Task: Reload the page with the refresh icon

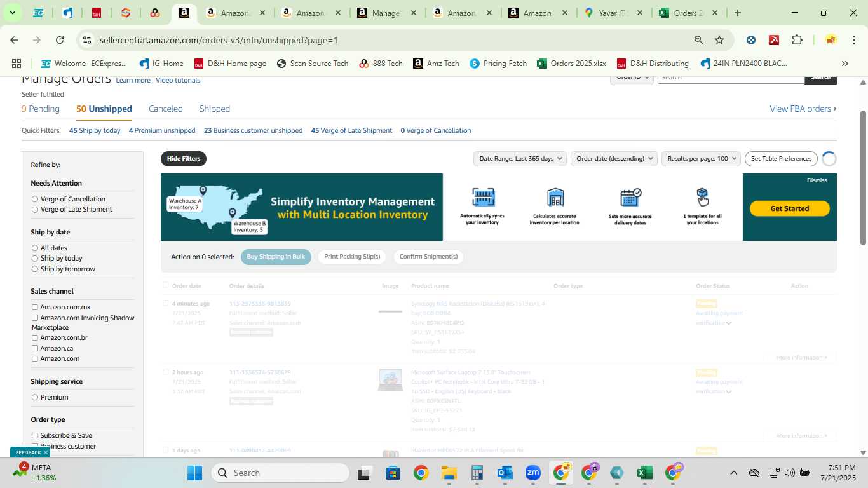Action: (x=60, y=40)
